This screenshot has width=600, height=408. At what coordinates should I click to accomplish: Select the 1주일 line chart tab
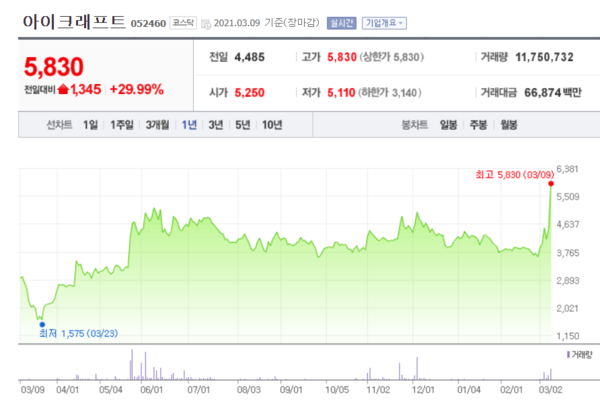click(x=122, y=125)
